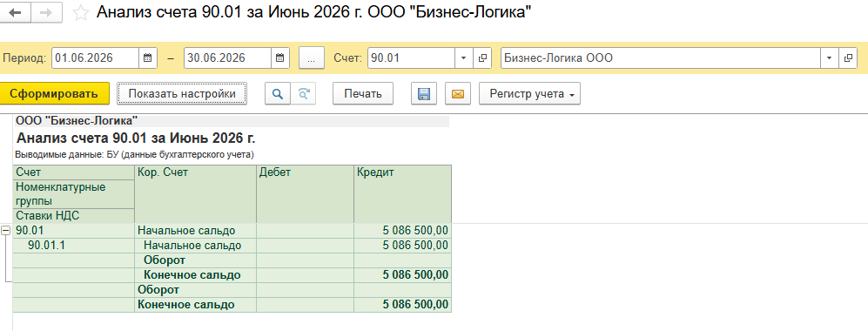Image resolution: width=868 pixels, height=331 pixels.
Task: Collapse the 90.01 group with minus toggle
Action: tap(5, 231)
